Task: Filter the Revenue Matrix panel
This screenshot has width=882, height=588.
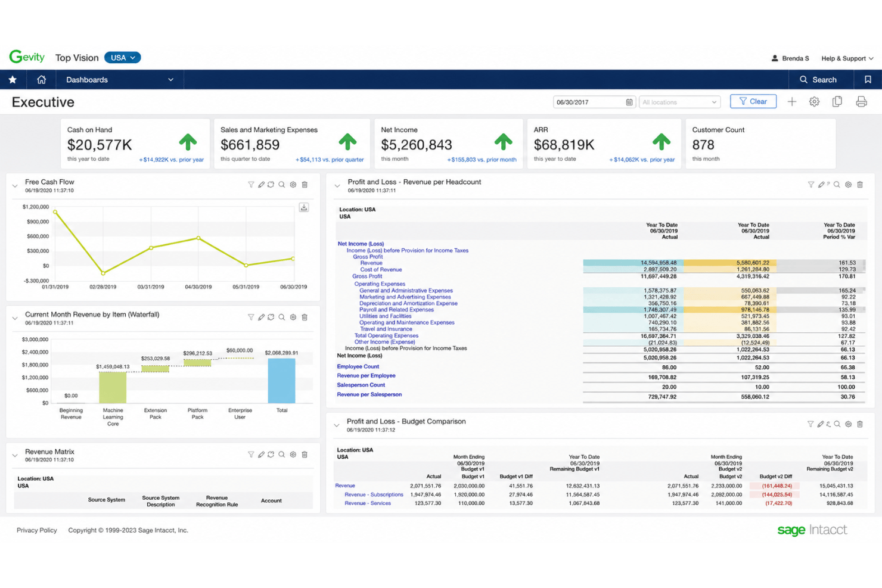Action: (x=251, y=455)
